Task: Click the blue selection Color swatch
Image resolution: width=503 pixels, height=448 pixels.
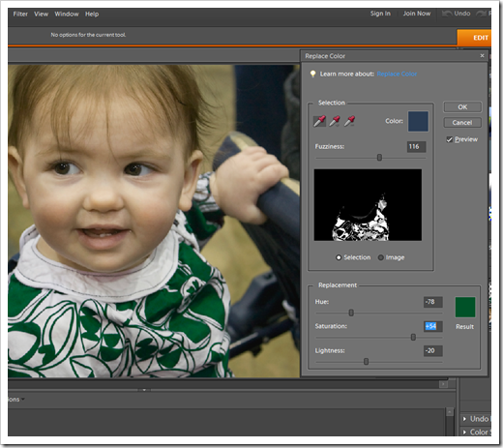Action: click(418, 121)
